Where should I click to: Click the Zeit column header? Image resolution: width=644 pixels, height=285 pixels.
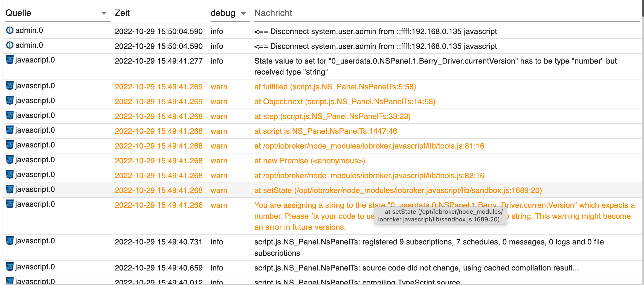coord(122,13)
